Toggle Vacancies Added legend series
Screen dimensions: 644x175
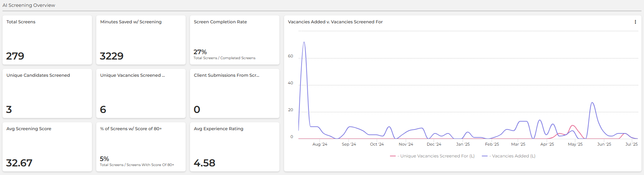513,156
